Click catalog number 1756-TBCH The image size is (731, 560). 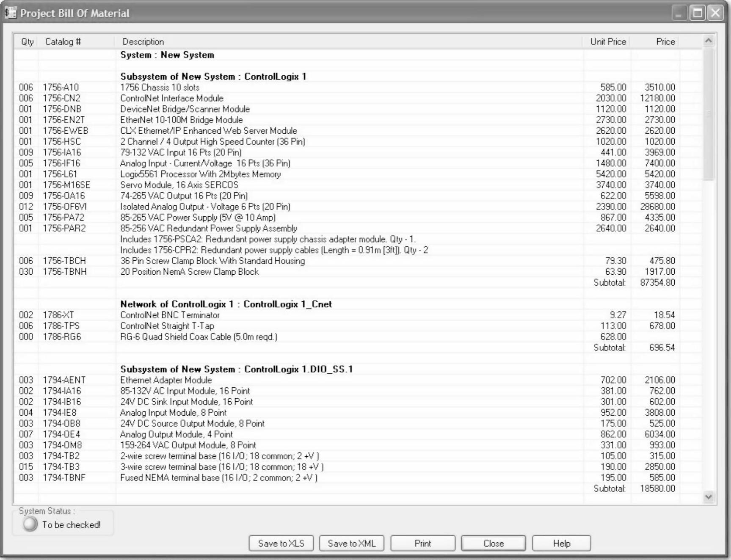64,261
